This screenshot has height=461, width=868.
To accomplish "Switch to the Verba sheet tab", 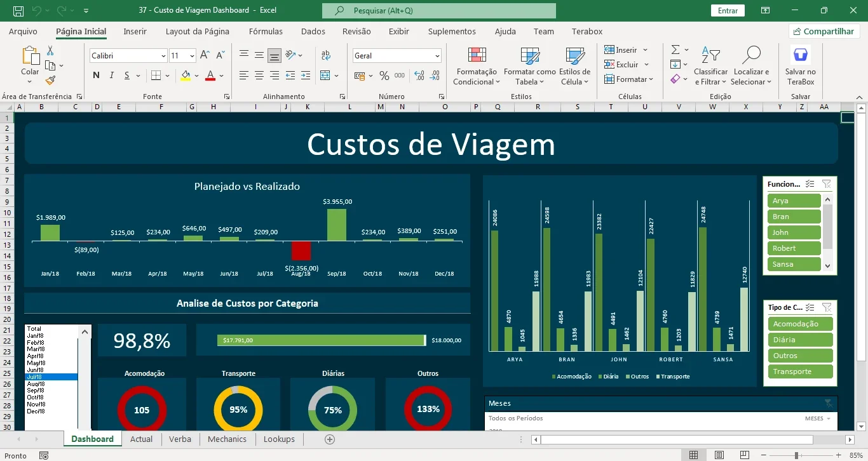I will 180,439.
